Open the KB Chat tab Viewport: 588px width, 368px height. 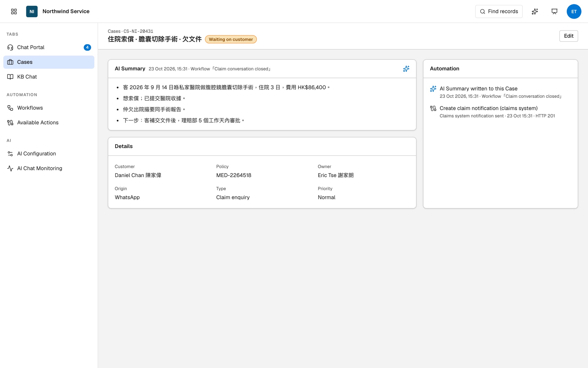[49, 77]
